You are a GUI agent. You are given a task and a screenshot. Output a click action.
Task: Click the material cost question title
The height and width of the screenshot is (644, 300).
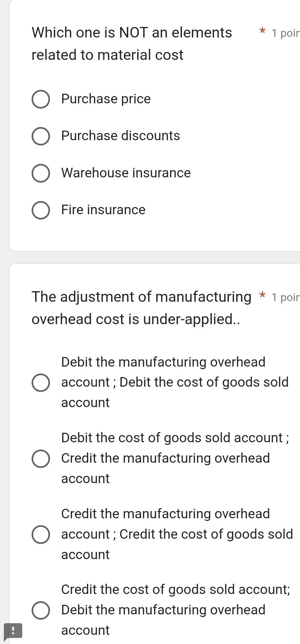(132, 43)
